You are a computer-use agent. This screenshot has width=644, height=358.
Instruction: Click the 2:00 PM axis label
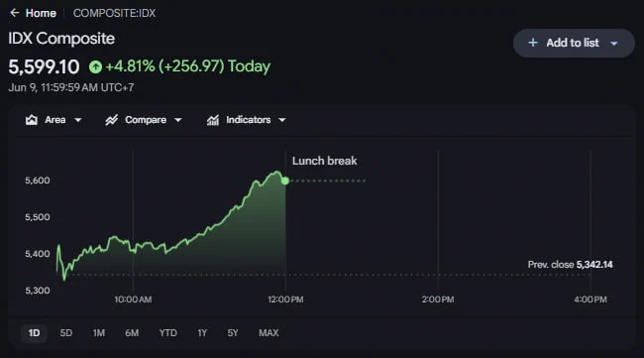[438, 299]
